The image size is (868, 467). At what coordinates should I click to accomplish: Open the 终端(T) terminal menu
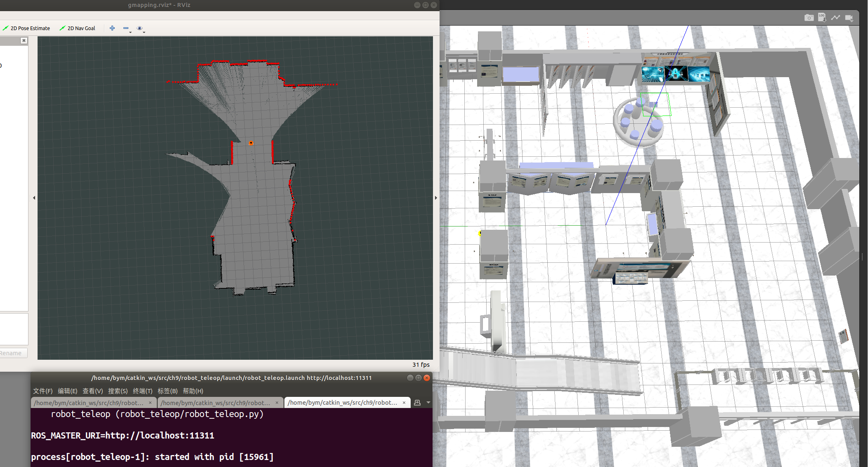point(142,391)
